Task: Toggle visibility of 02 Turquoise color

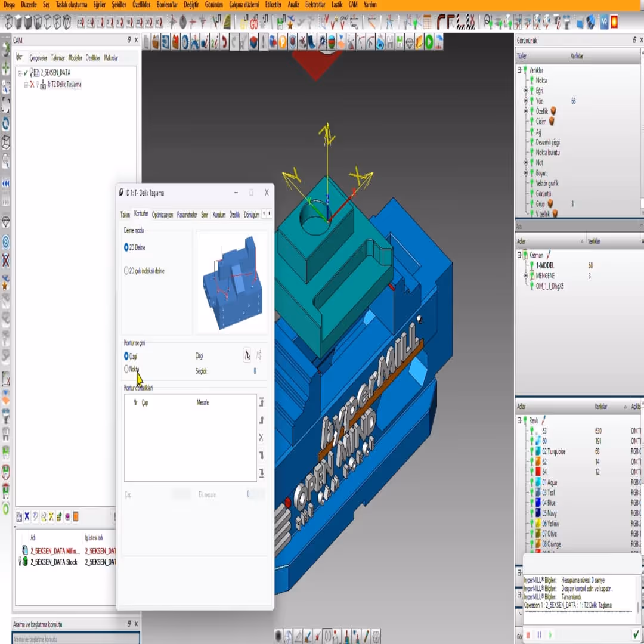Action: pos(532,451)
